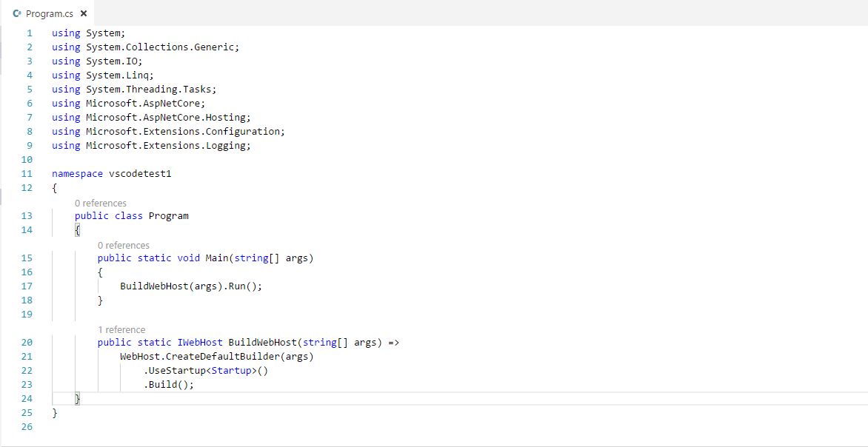This screenshot has width=868, height=447.
Task: Click the highlighted closing brace on line 24
Action: point(78,399)
